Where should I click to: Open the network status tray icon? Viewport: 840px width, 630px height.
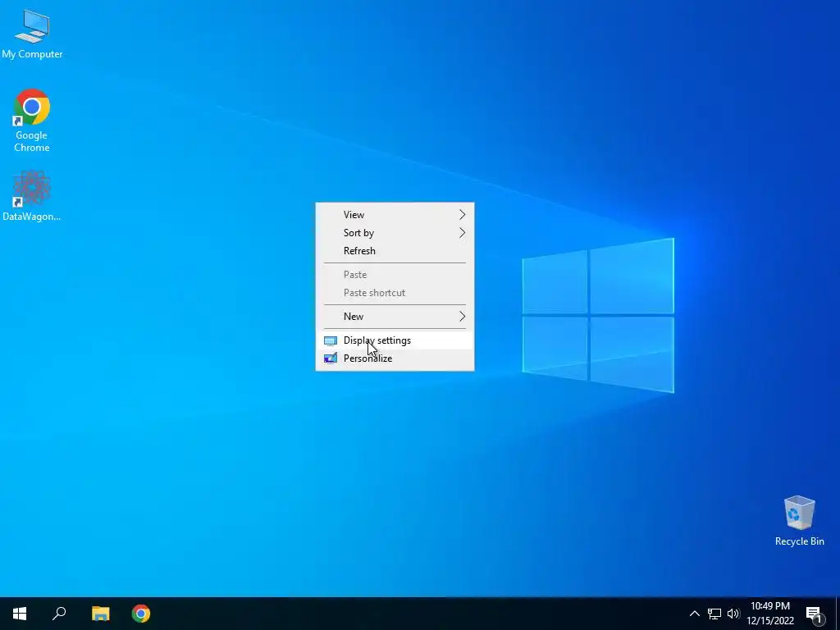coord(714,614)
